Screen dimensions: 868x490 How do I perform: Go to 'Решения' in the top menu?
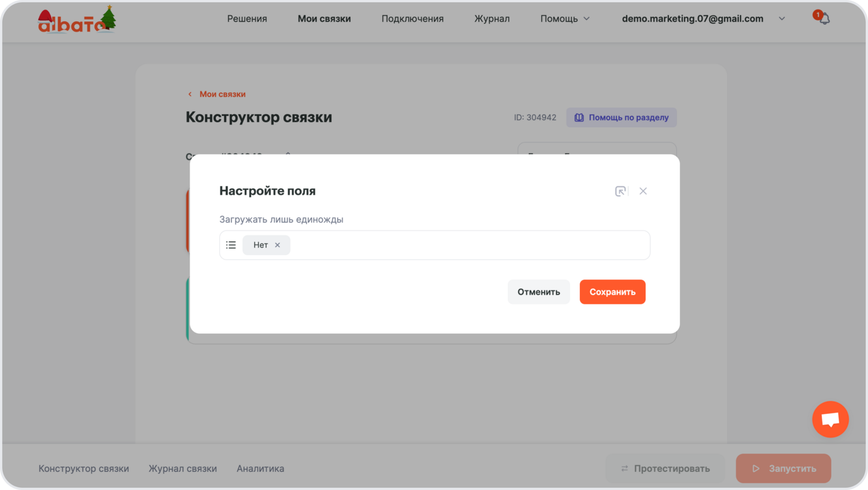pyautogui.click(x=247, y=19)
